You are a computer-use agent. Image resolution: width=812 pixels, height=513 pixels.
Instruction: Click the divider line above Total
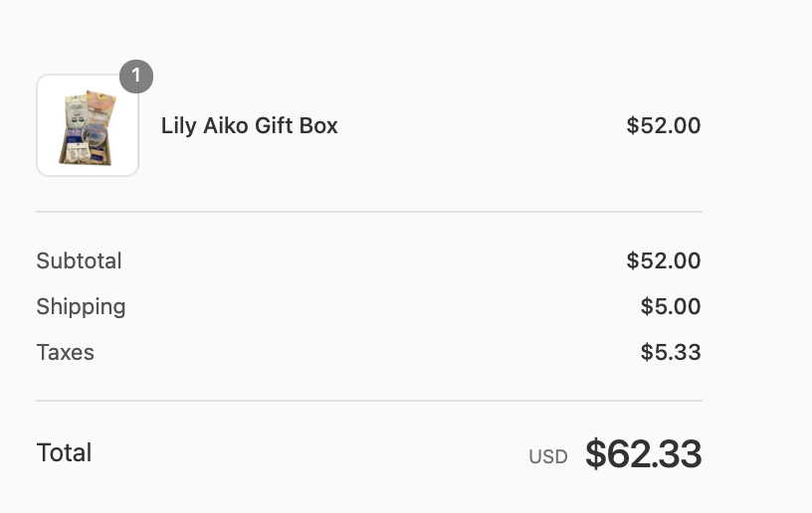point(368,401)
